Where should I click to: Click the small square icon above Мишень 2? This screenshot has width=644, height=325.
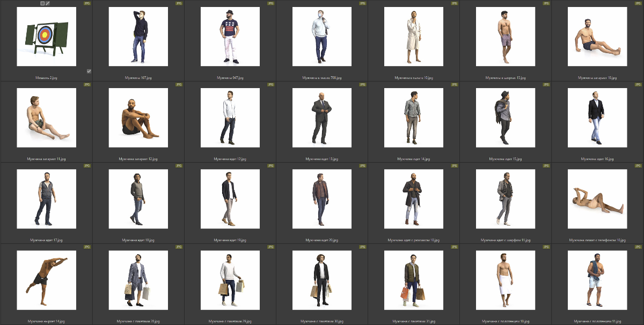42,3
